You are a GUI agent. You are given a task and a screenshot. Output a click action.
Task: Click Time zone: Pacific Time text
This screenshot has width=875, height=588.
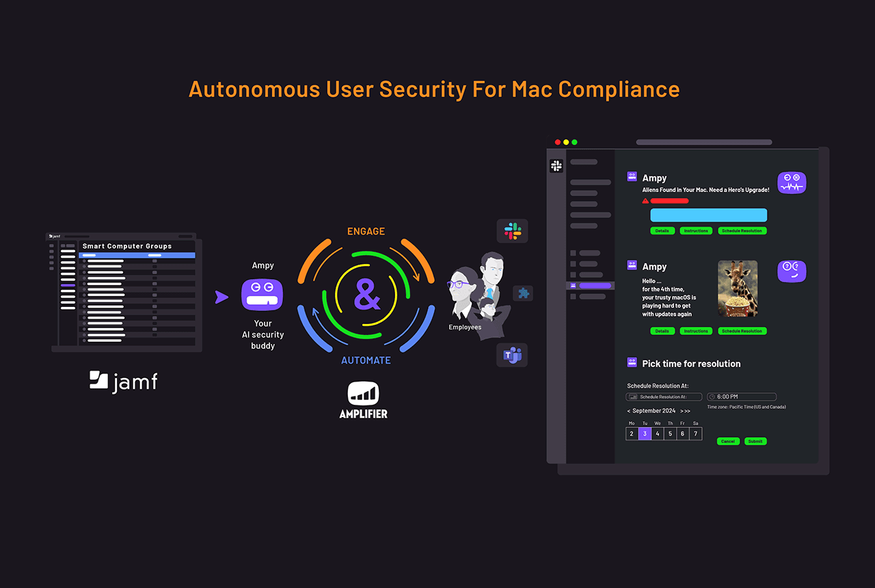[746, 407]
